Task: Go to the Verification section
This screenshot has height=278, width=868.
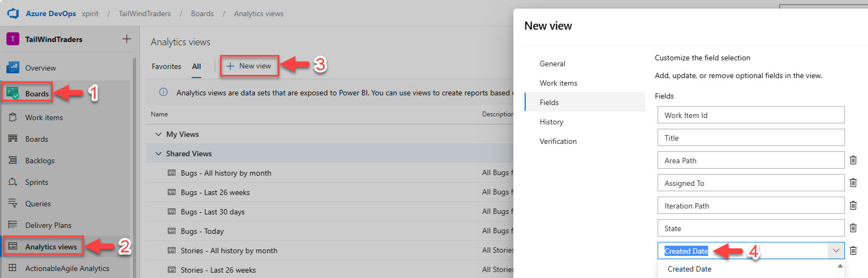Action: click(x=558, y=141)
